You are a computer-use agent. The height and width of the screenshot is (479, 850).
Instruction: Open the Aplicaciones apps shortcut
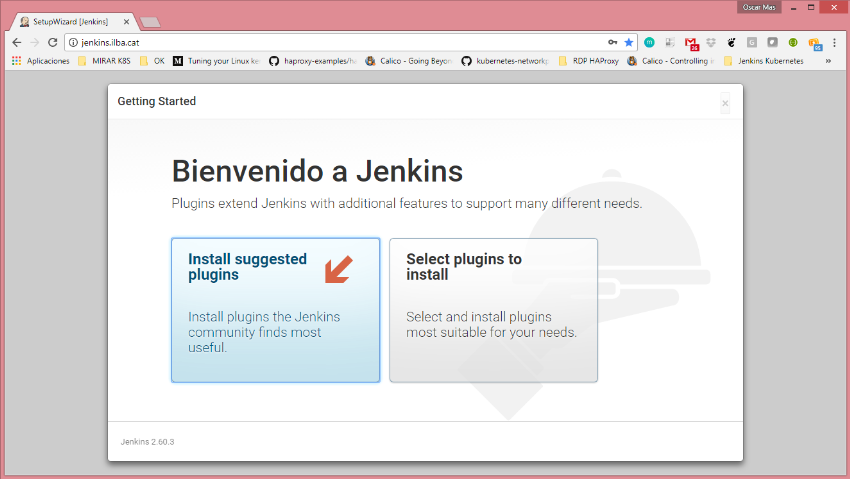[41, 61]
